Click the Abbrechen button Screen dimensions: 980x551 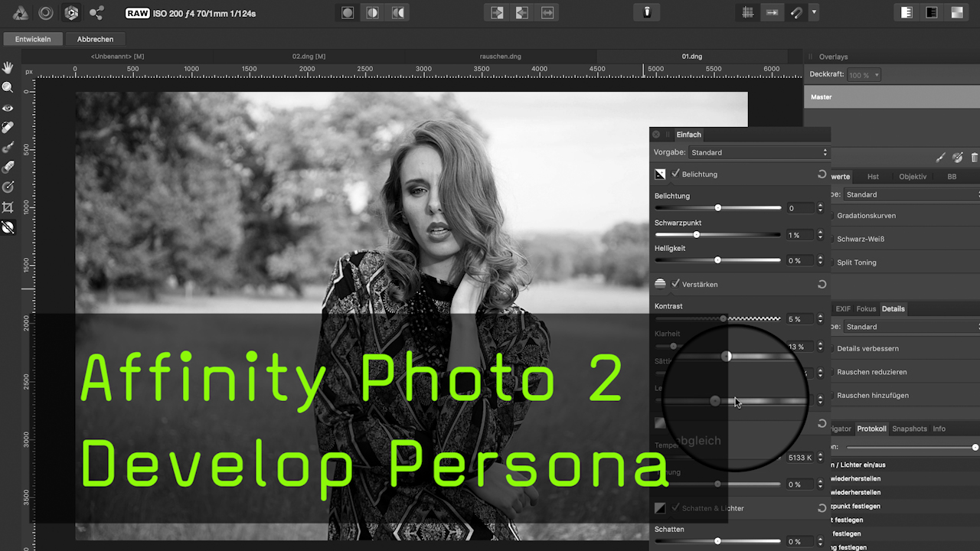[96, 39]
